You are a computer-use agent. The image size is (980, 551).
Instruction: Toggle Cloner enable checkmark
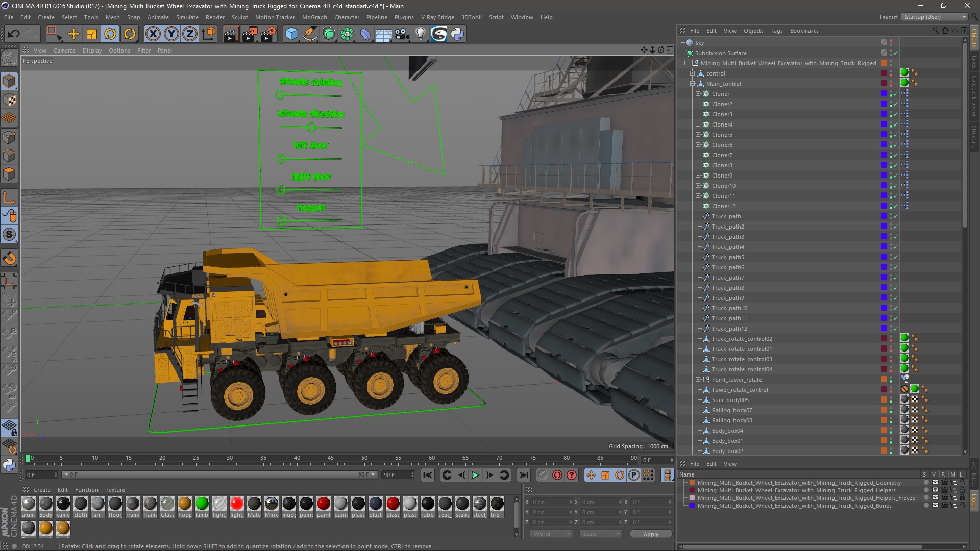coord(896,94)
